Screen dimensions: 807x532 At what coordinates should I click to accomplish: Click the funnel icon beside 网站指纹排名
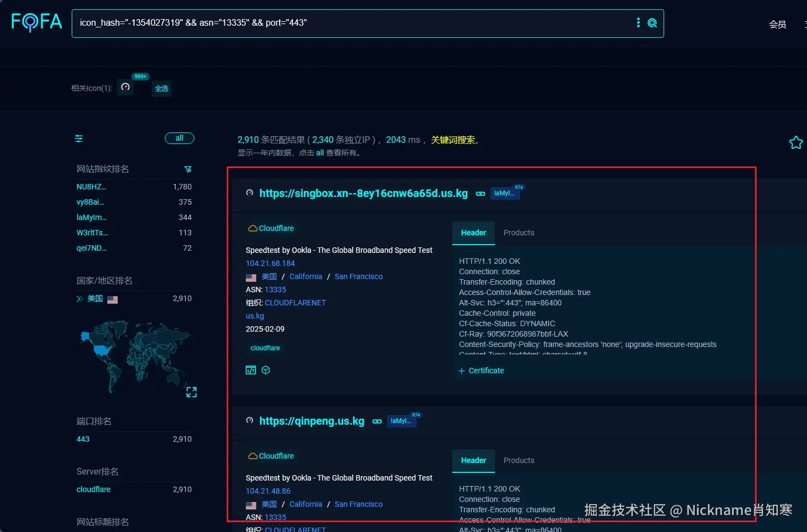[x=188, y=169]
